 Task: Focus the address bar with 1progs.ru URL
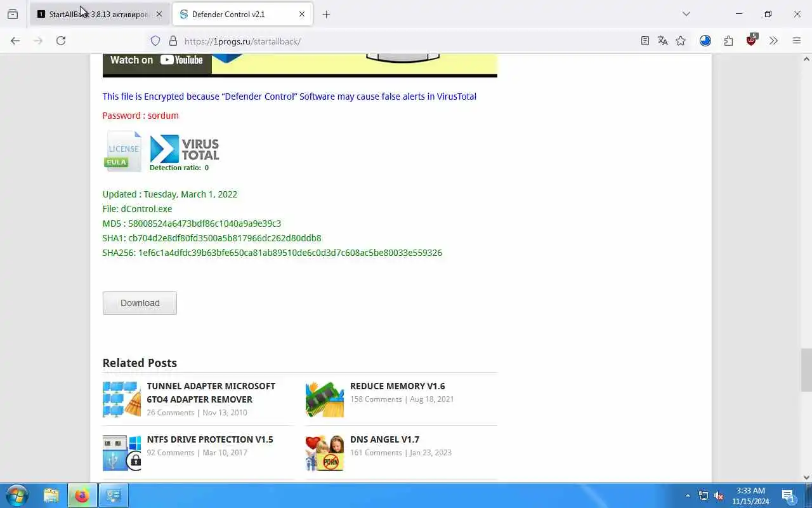406,41
